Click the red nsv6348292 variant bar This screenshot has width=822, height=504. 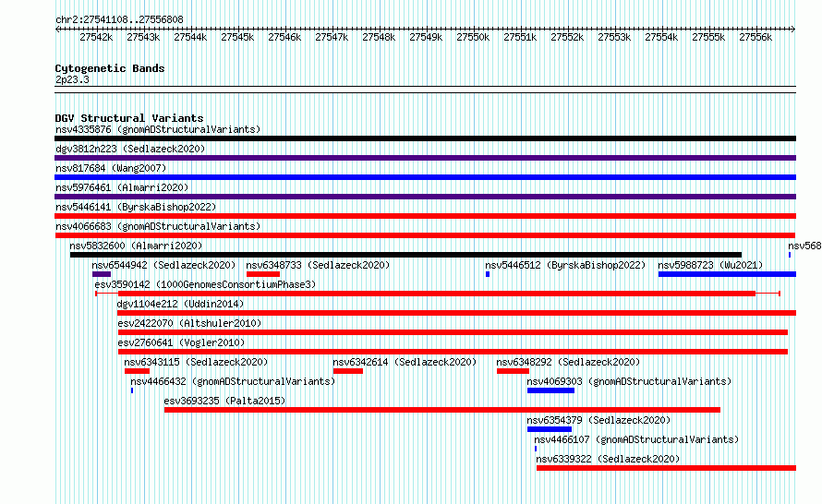coord(513,371)
